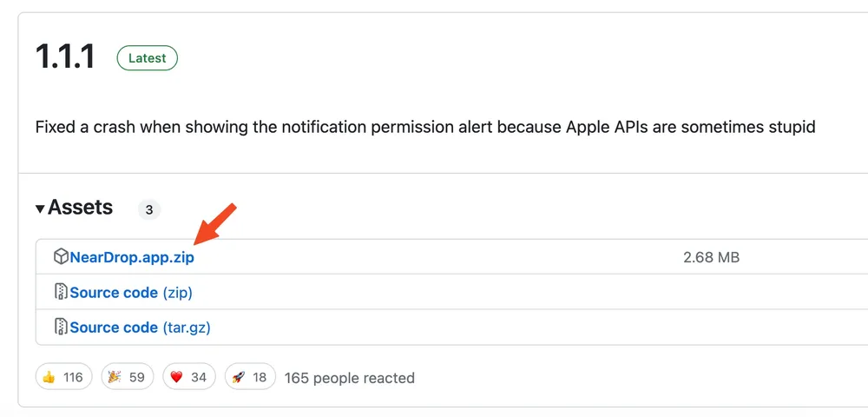Image resolution: width=868 pixels, height=417 pixels.
Task: Download the Source code zip archive
Action: [131, 292]
